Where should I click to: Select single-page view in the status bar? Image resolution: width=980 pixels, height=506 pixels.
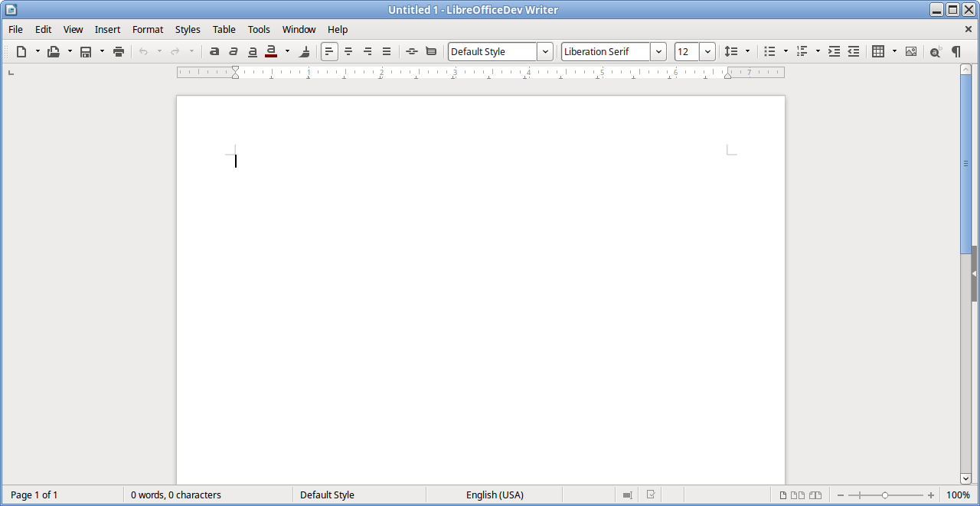pyautogui.click(x=783, y=495)
